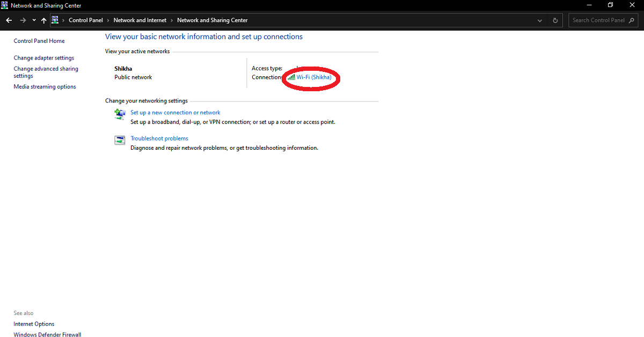This screenshot has height=337, width=644.
Task: Open Media streaming options
Action: 45,87
